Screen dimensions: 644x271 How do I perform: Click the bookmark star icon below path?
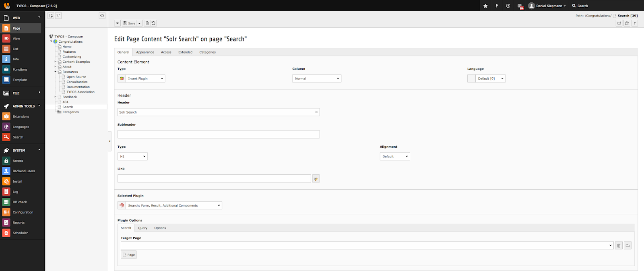click(627, 23)
